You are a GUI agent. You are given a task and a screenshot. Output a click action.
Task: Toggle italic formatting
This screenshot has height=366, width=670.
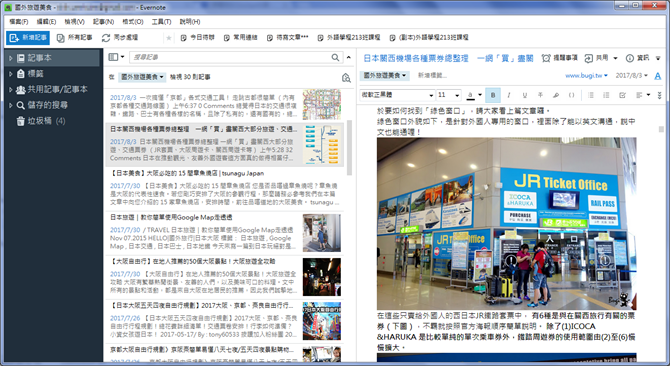(508, 95)
